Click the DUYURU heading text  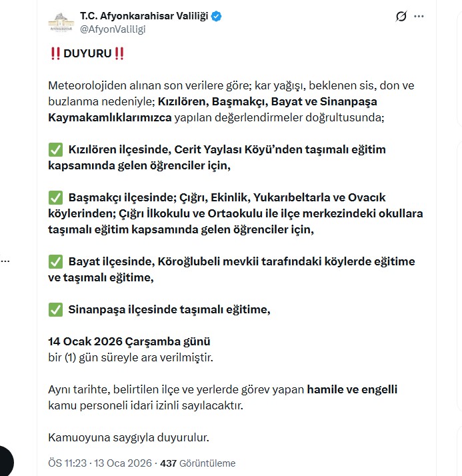[x=87, y=54]
